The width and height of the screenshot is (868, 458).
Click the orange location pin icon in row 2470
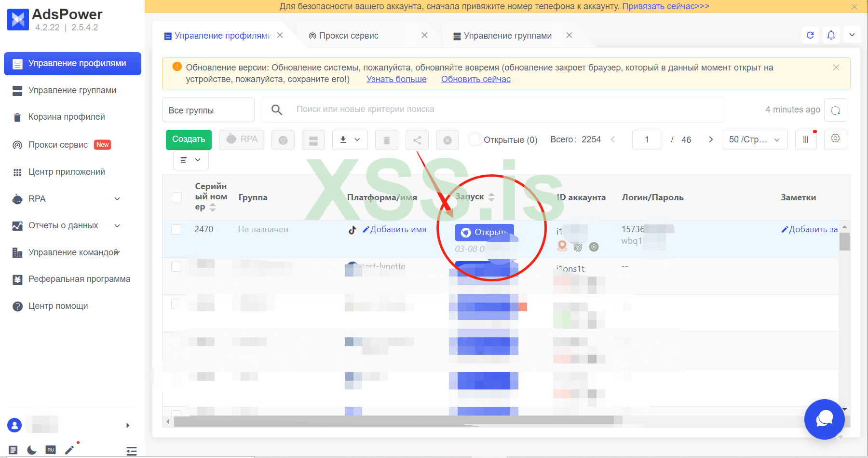click(x=562, y=246)
